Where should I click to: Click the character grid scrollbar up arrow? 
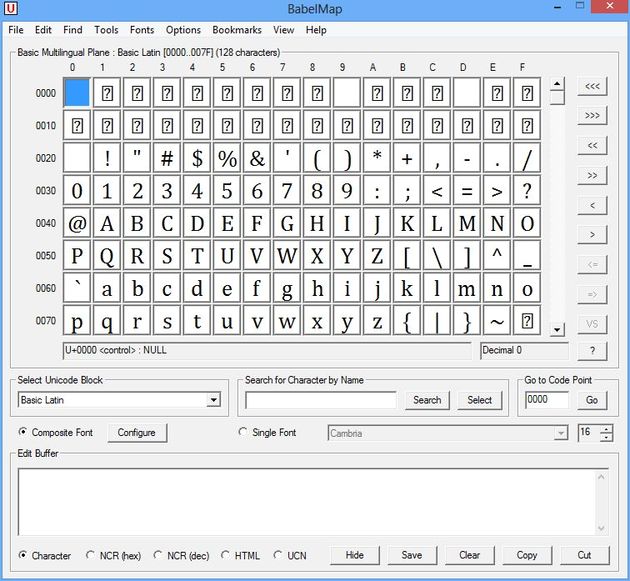(557, 84)
